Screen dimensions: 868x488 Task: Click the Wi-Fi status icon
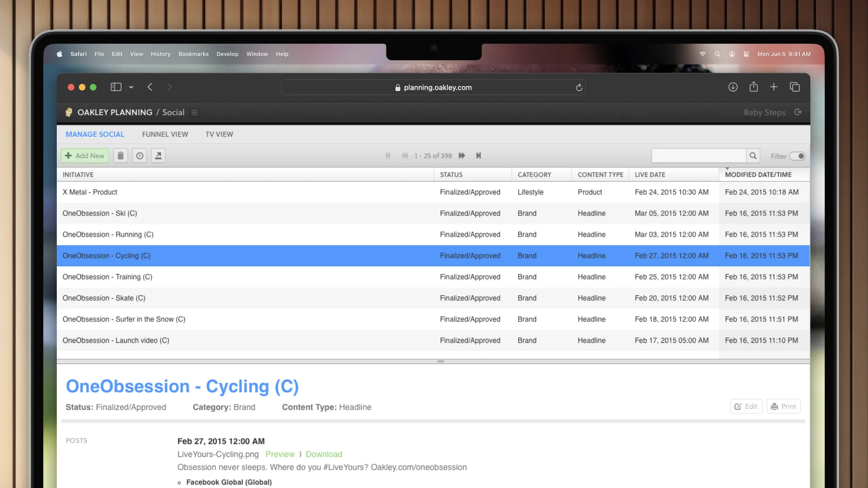pyautogui.click(x=703, y=54)
